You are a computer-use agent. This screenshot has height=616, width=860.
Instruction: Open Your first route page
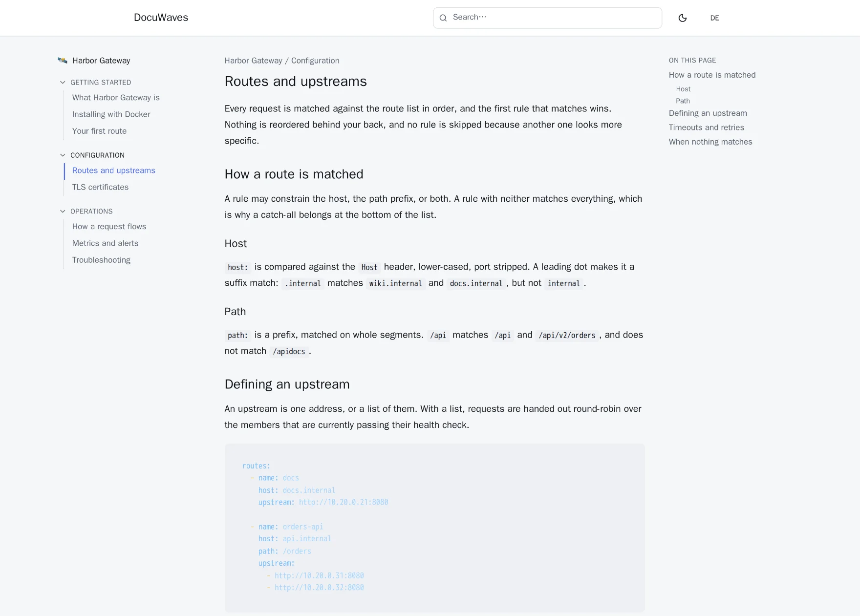pyautogui.click(x=99, y=131)
